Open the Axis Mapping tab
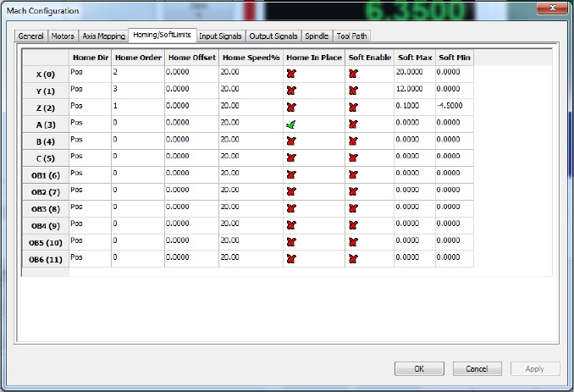This screenshot has height=392, width=574. (103, 36)
